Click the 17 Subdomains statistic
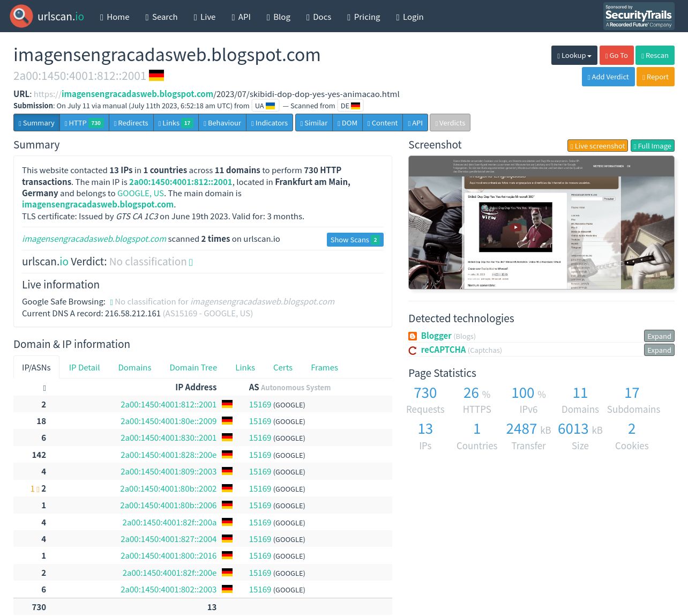Image resolution: width=688 pixels, height=616 pixels. point(632,400)
